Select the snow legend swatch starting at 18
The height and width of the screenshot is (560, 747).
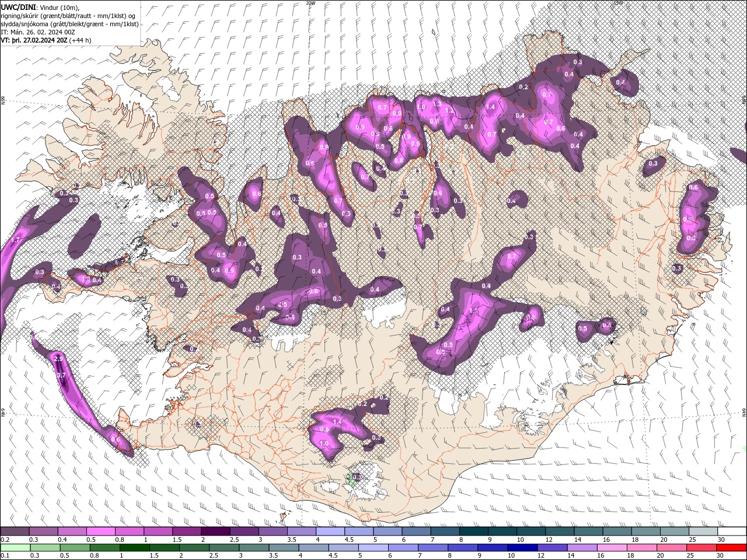[645, 531]
